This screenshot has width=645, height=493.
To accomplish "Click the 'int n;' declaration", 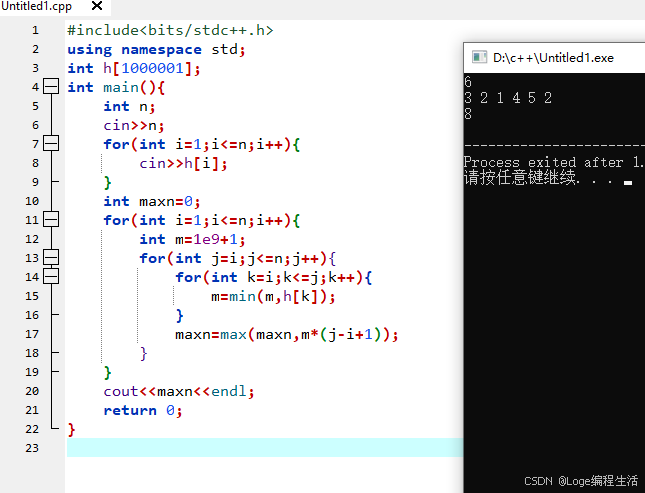I will [129, 107].
